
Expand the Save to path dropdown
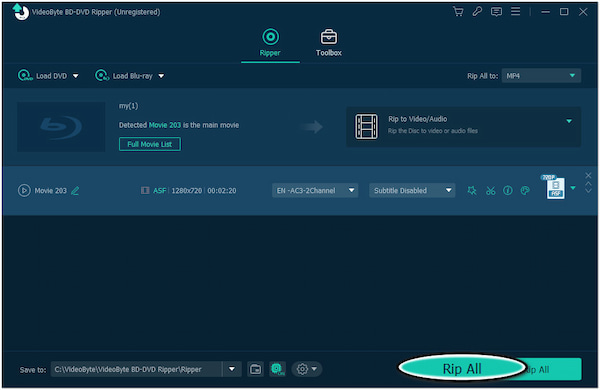click(232, 369)
